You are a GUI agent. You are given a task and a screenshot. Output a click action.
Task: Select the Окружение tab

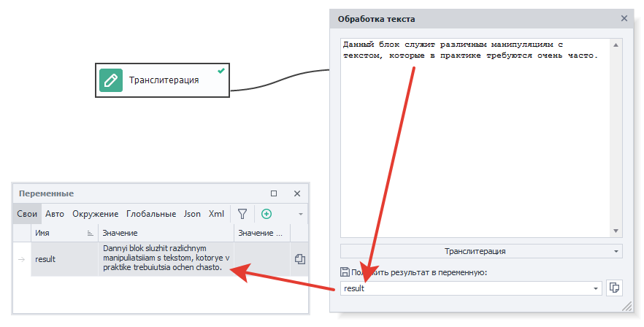[x=95, y=214]
